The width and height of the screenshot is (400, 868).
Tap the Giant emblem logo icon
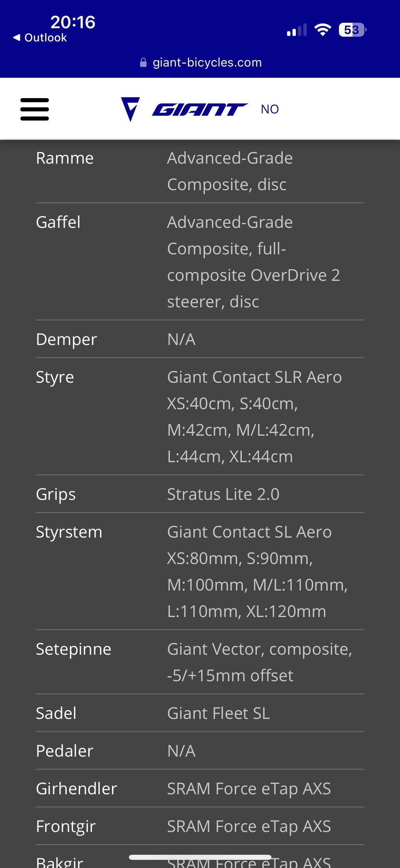130,109
